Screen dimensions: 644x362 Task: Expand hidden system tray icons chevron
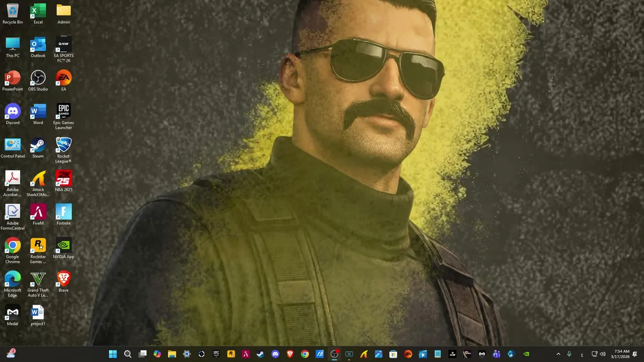point(558,354)
